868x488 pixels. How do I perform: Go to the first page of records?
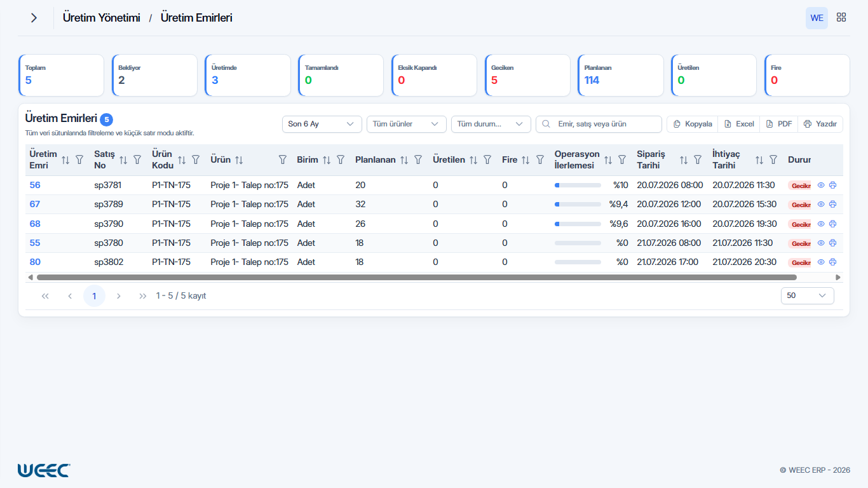click(45, 296)
